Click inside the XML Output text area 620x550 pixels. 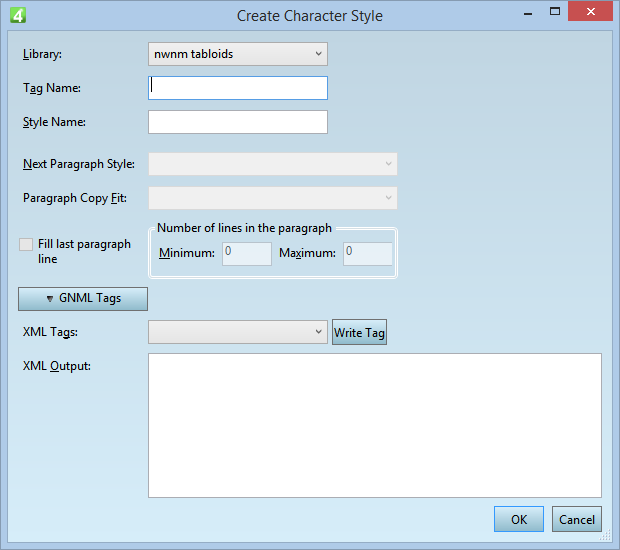(x=375, y=425)
